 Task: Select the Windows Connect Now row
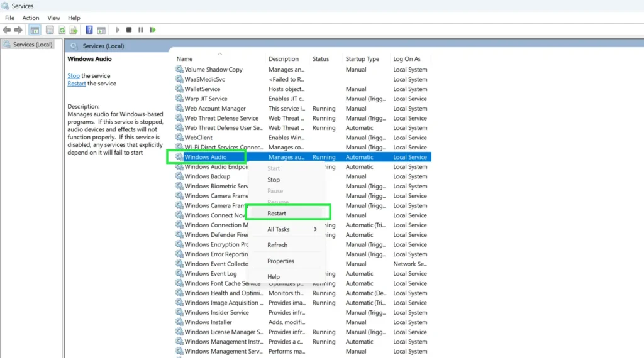(303, 215)
